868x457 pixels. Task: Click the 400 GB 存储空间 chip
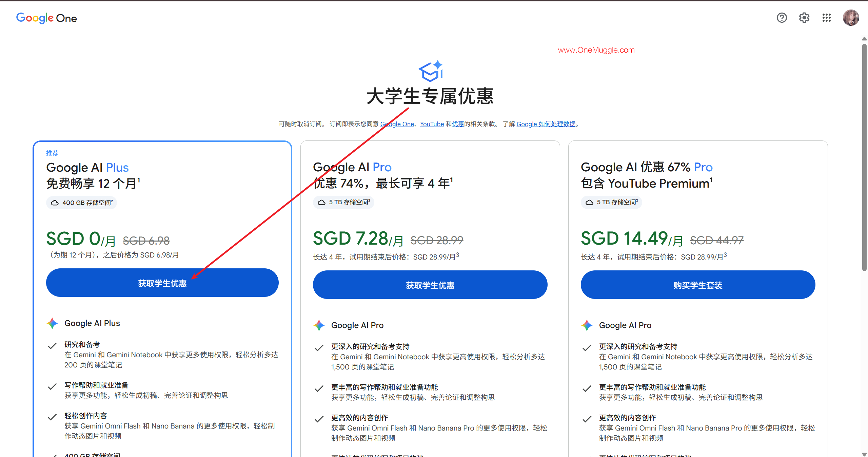81,203
